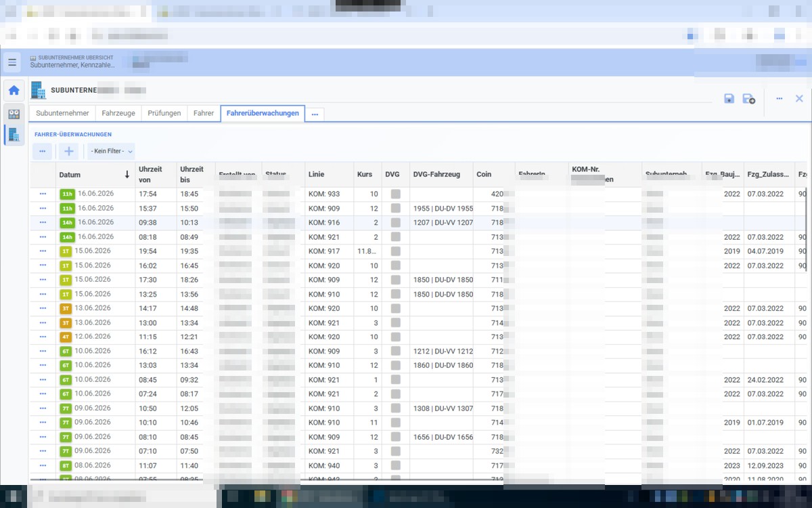Open the hamburger navigation menu
This screenshot has width=812, height=508.
click(x=12, y=62)
